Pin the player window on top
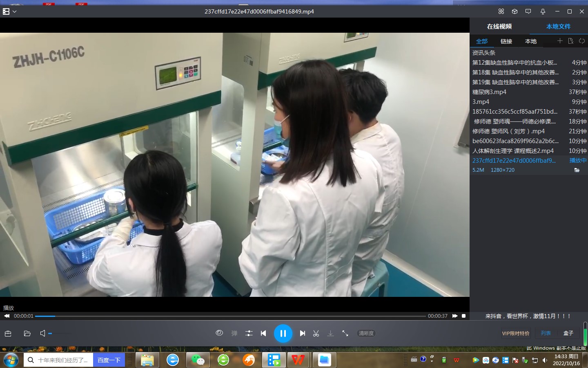Viewport: 588px width, 368px height. pos(543,11)
